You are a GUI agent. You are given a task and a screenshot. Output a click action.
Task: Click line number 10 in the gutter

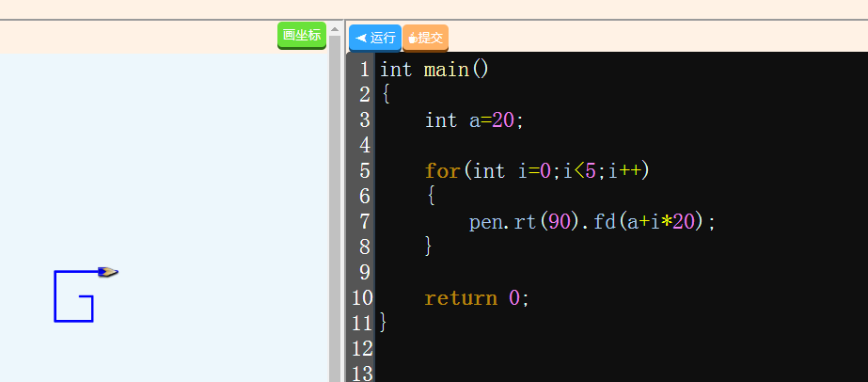363,298
